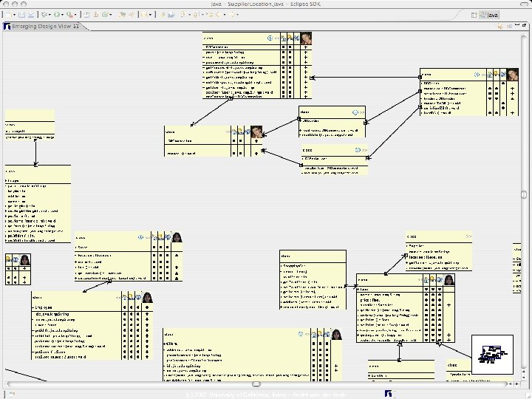
Task: Close the Emerging Design View tab
Action: click(76, 26)
